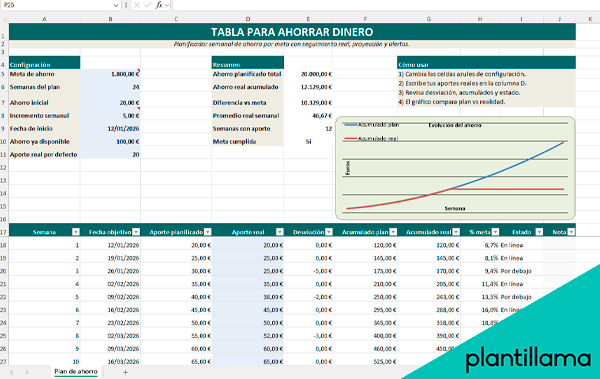Select the Evolución del ahorro chart
Screen dimensions: 600x379
click(x=455, y=168)
